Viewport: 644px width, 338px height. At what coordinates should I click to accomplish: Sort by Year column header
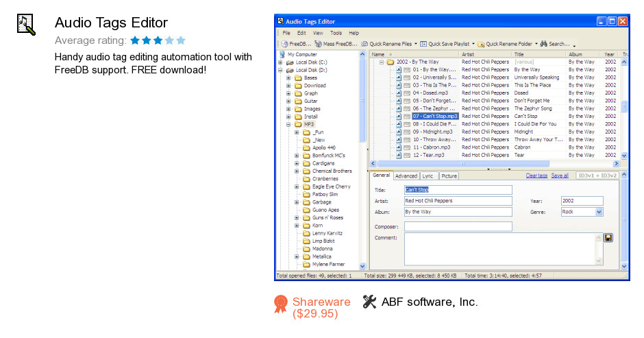pos(611,54)
